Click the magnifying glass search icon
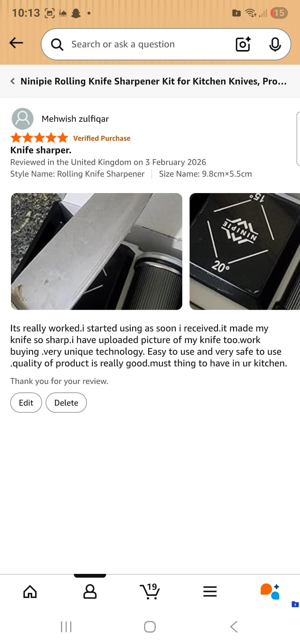300x644 pixels. [57, 44]
